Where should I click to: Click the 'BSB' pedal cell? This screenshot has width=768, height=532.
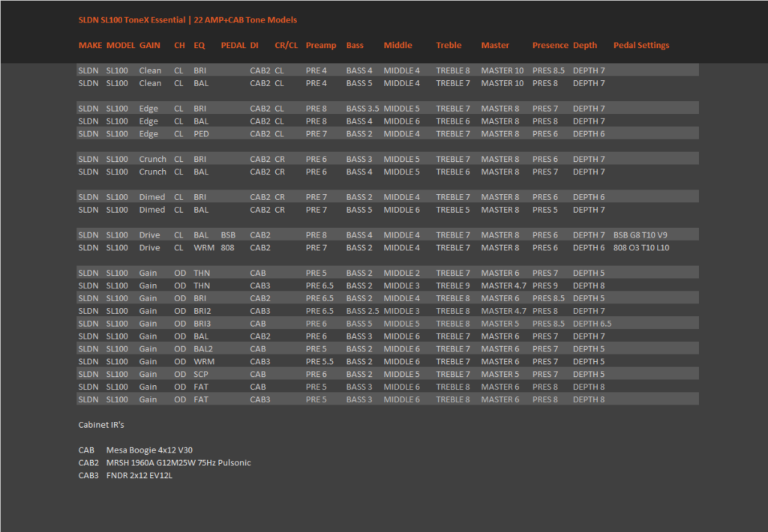228,235
